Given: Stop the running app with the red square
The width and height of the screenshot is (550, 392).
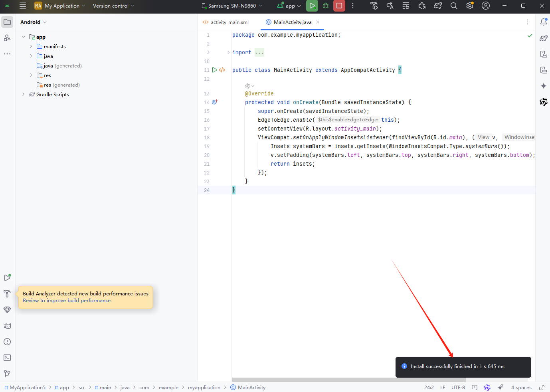Looking at the screenshot, I should tap(339, 6).
